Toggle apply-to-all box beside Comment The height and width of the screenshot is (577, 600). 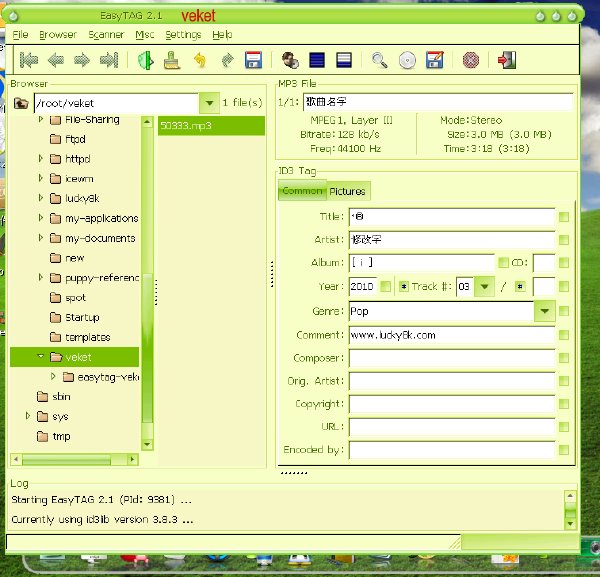(x=563, y=335)
